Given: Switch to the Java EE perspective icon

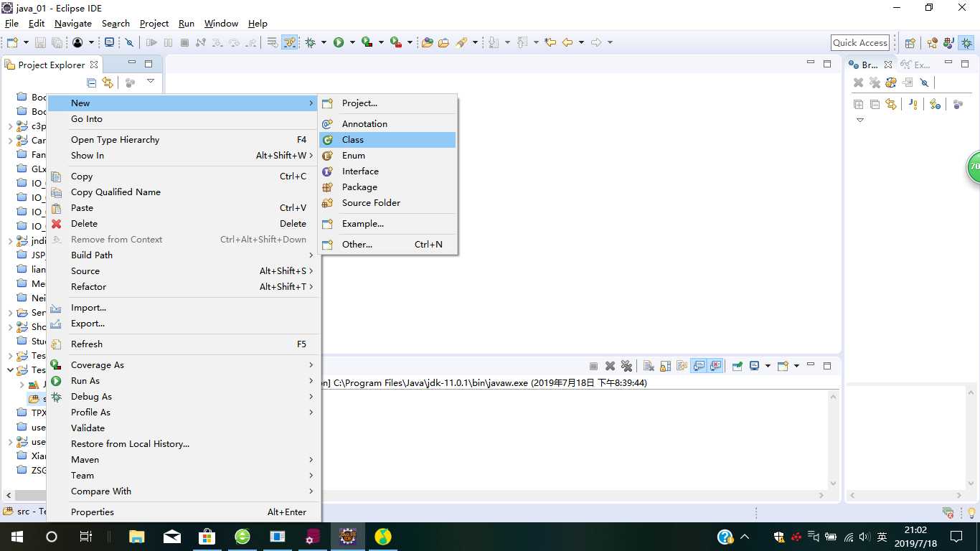Looking at the screenshot, I should pos(933,43).
